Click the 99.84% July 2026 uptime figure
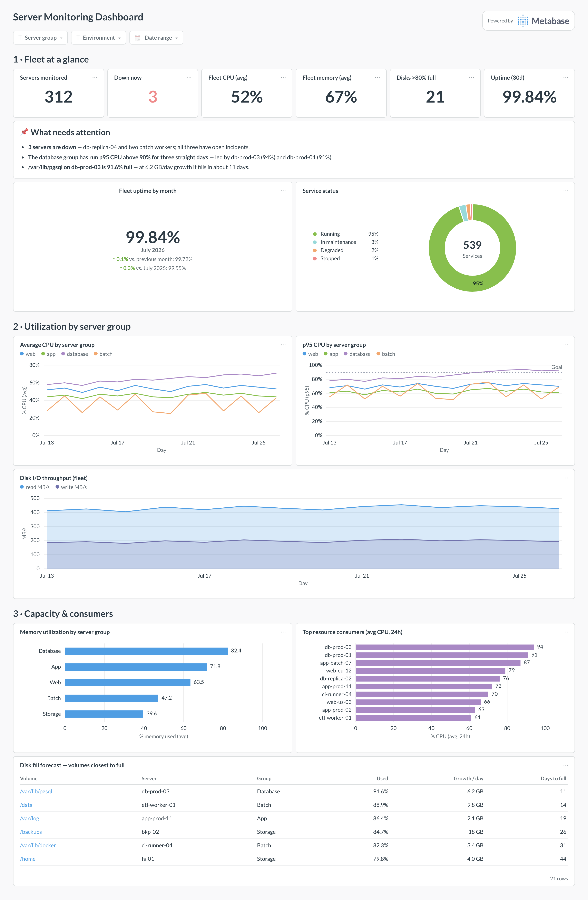588x900 pixels. tap(153, 238)
